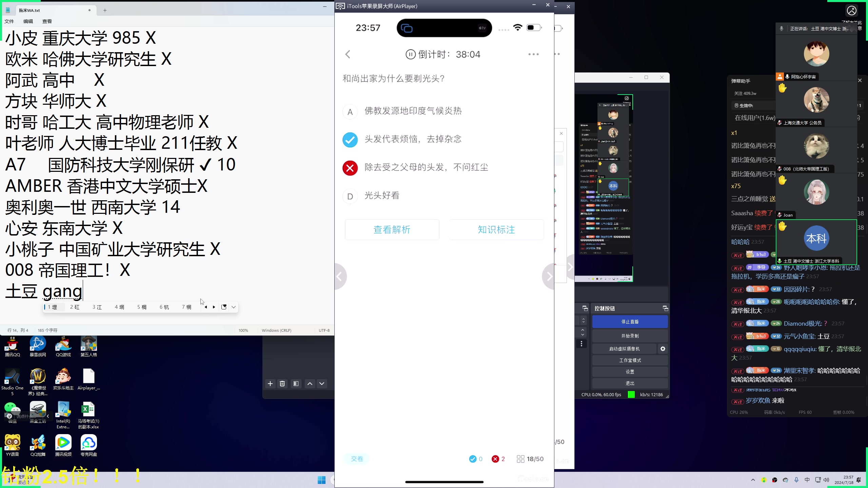Pause the 倒计时 countdown timer

pyautogui.click(x=411, y=54)
